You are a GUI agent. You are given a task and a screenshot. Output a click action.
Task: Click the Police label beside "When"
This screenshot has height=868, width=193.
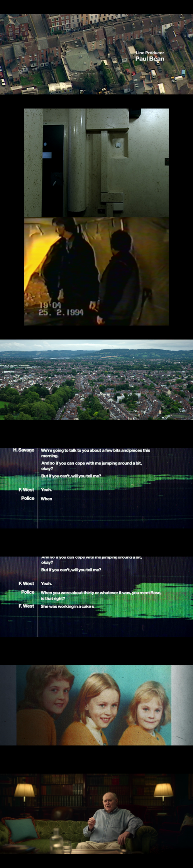28,498
